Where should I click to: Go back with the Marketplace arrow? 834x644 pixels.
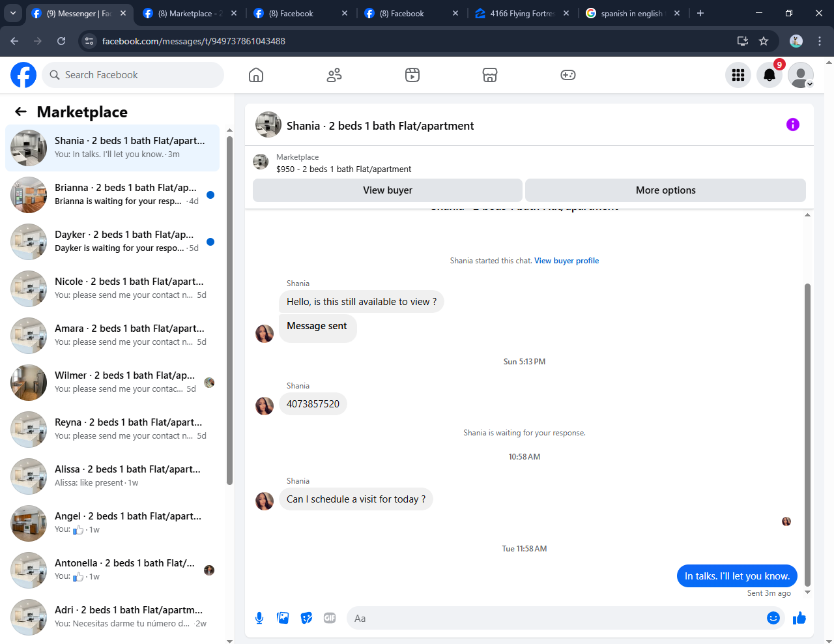click(x=21, y=111)
